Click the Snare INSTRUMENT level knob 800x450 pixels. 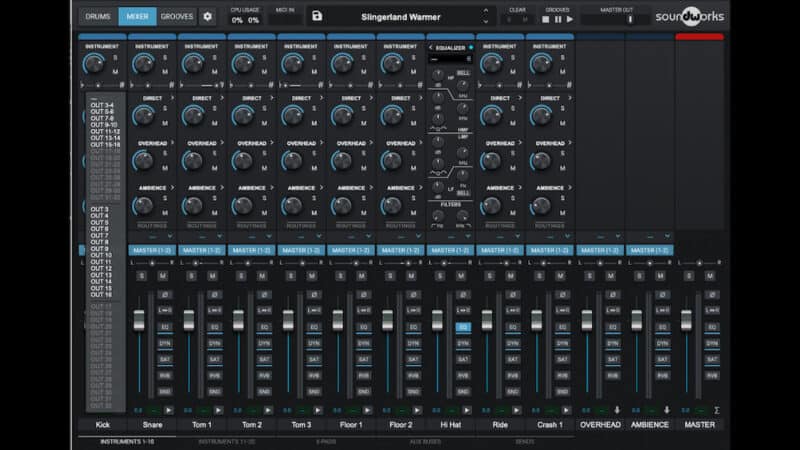[x=143, y=64]
